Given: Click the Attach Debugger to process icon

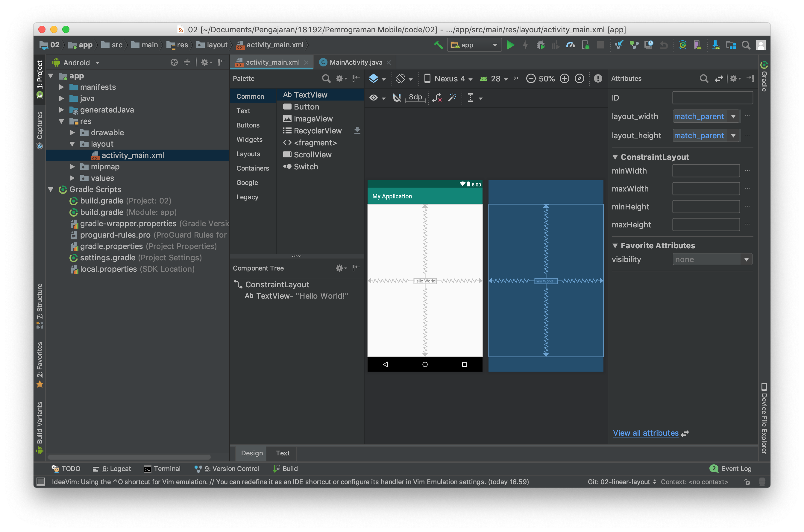Looking at the screenshot, I should (x=585, y=45).
